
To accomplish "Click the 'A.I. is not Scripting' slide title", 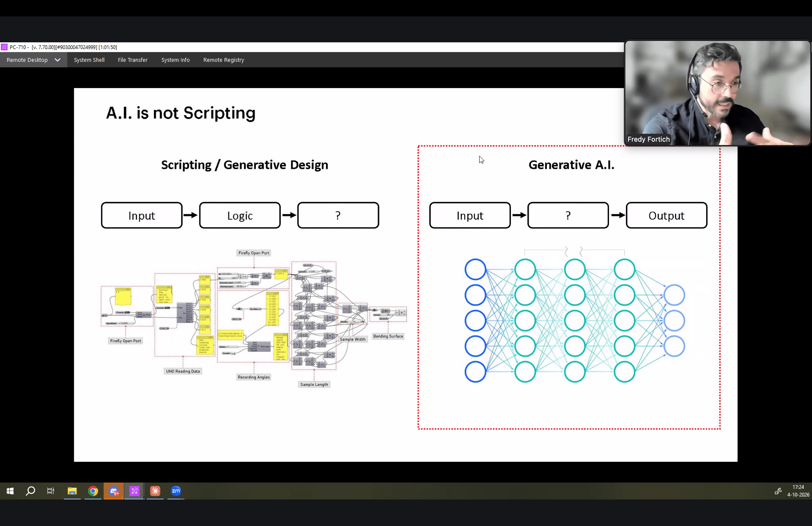I will pos(180,113).
